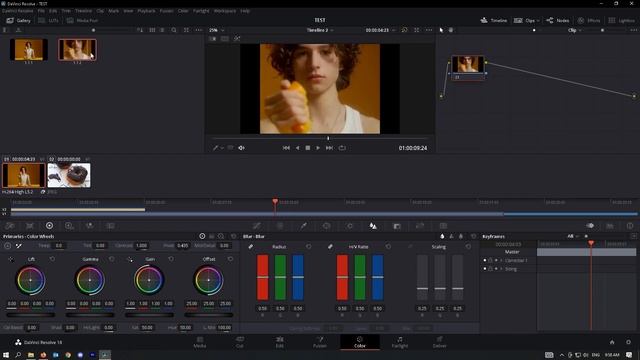Open the Workspace menu
The width and height of the screenshot is (640, 360).
(x=225, y=11)
